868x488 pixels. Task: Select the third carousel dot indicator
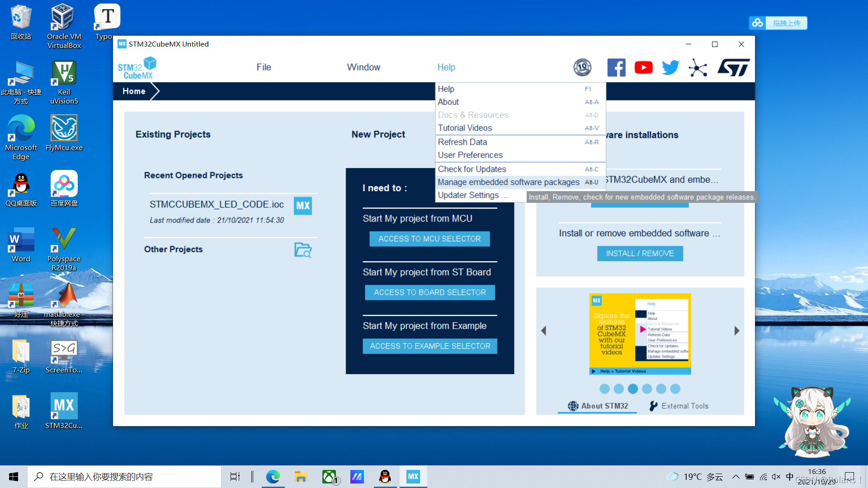[x=633, y=389]
